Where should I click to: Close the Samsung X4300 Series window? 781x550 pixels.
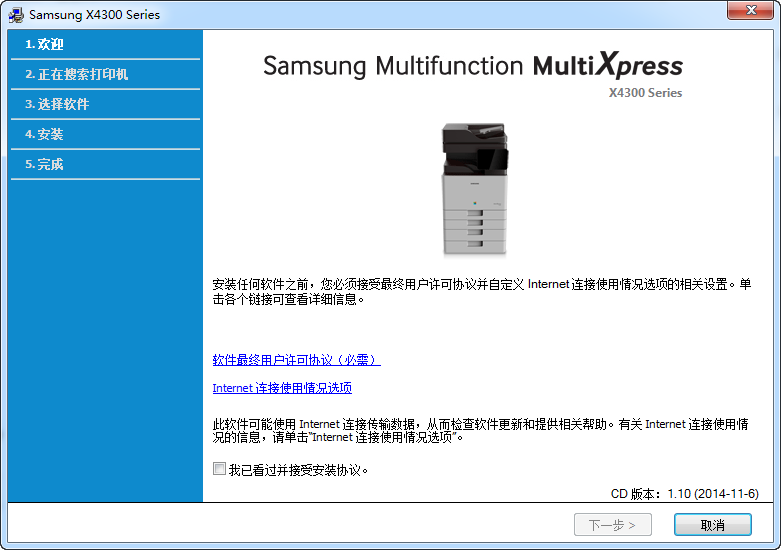(751, 10)
